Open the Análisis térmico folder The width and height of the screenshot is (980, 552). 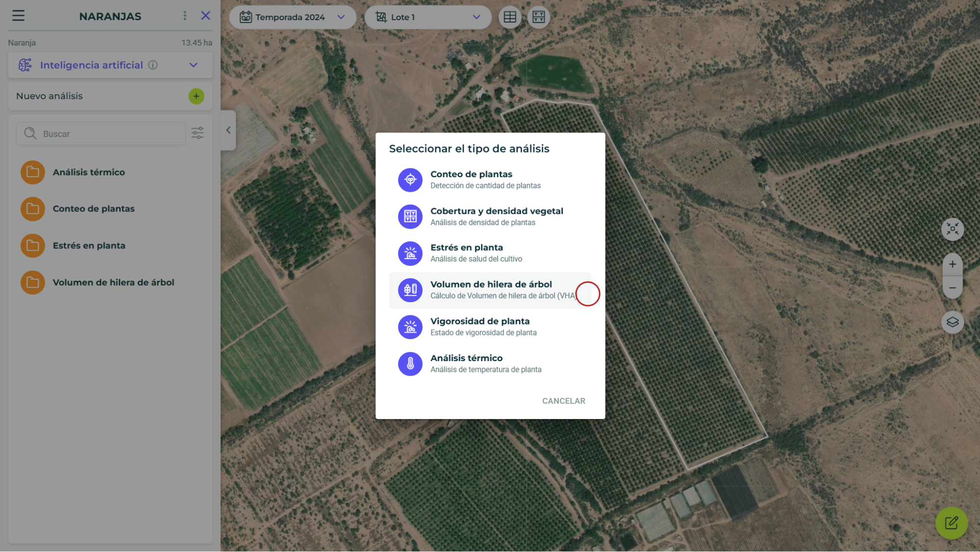click(110, 172)
